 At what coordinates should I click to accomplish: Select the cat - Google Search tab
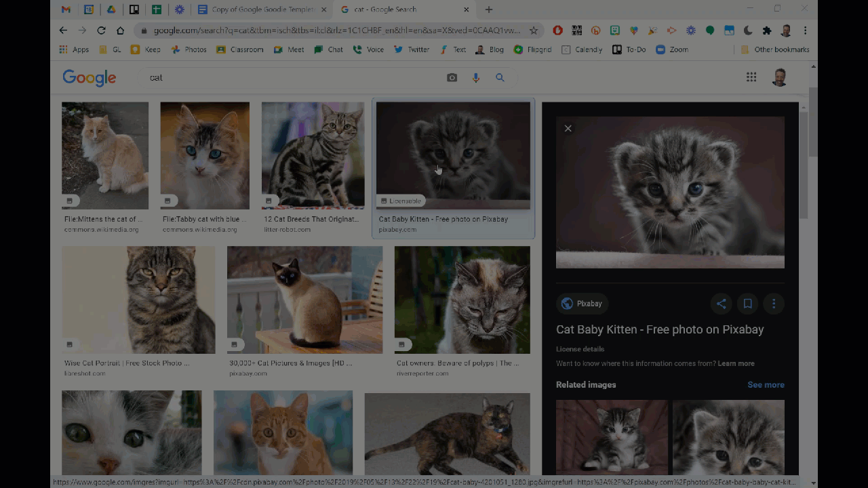[x=404, y=9]
